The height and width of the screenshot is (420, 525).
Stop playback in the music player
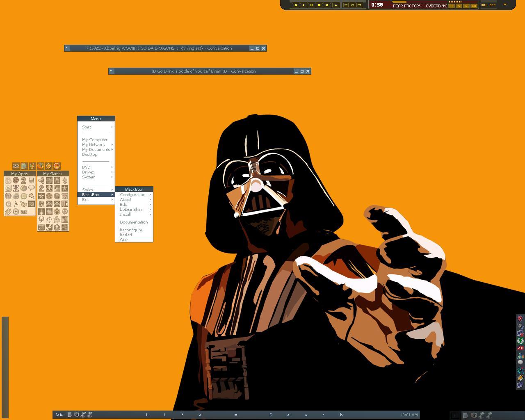tap(319, 5)
